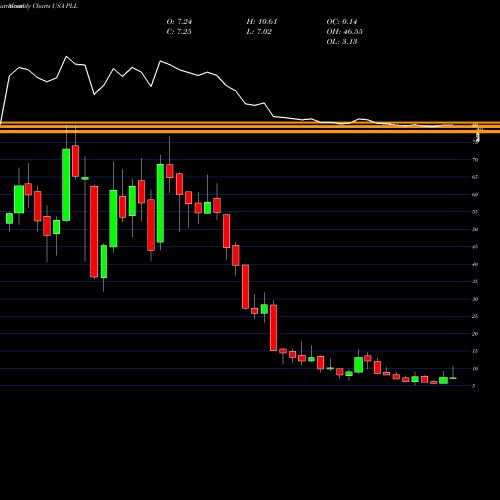The image size is (500, 500).
Task: Click the price axis label '10'
Action: (x=475, y=369)
